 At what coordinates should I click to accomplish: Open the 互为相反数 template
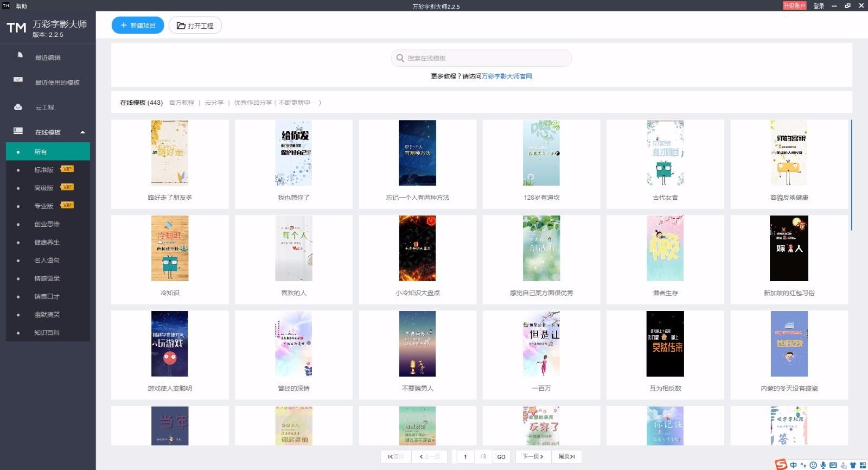click(665, 355)
